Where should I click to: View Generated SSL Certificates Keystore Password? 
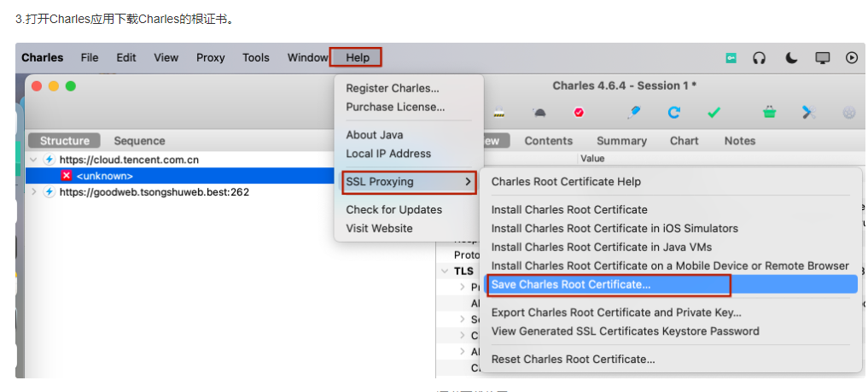pos(625,331)
